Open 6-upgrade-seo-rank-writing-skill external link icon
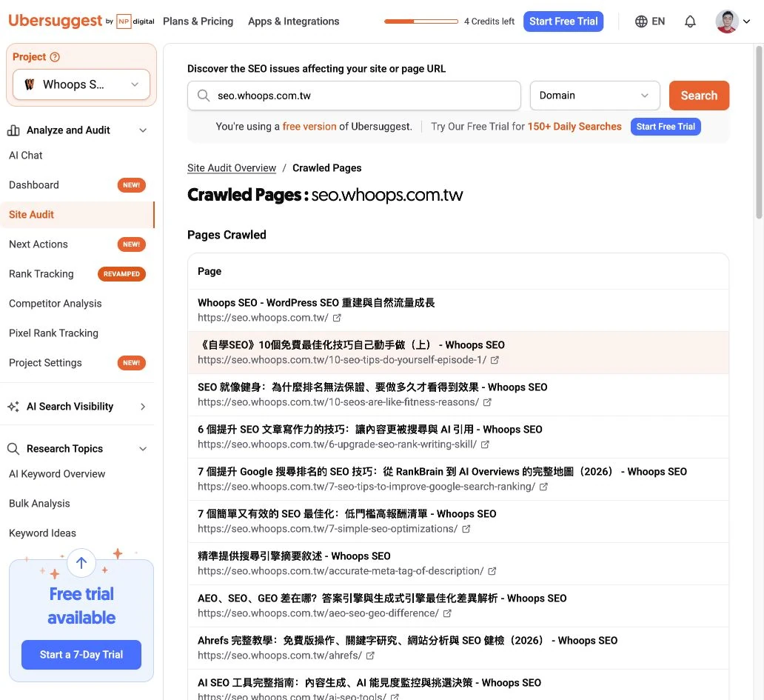This screenshot has height=700, width=764. (x=485, y=444)
